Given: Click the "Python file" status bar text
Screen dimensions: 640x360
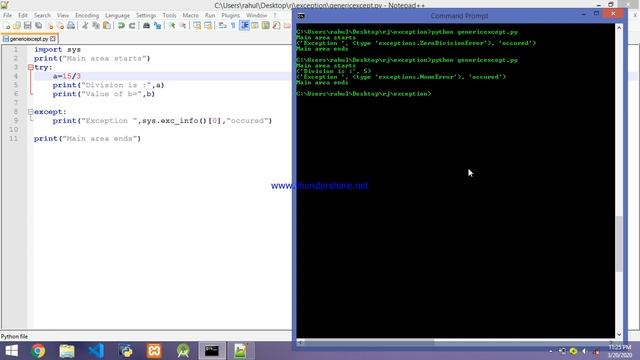Looking at the screenshot, I should coord(14,337).
